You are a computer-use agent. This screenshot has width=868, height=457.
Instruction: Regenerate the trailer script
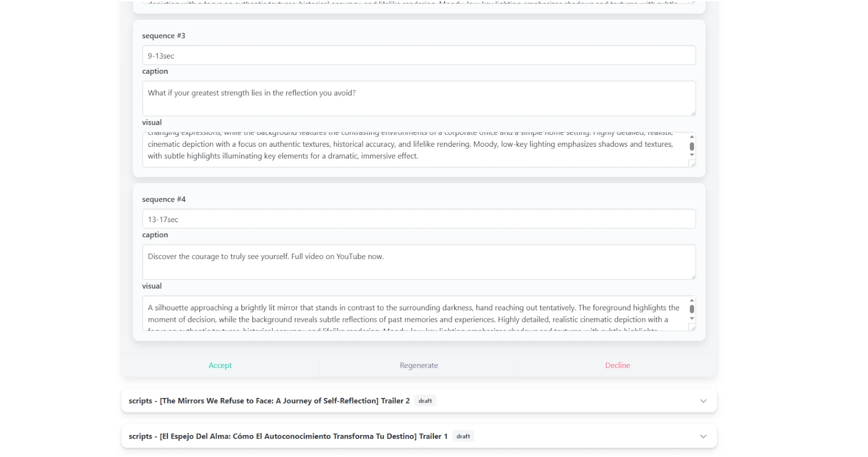click(418, 365)
